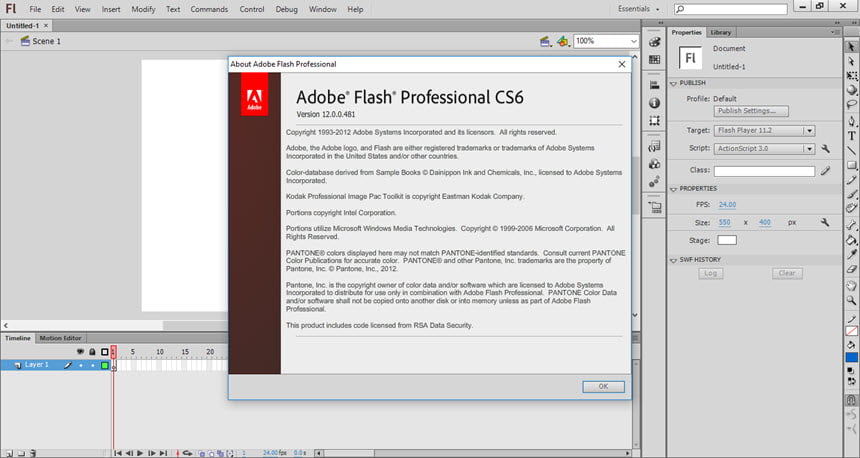This screenshot has height=458, width=860.
Task: Select the Selection (arrow) tool
Action: point(851,47)
